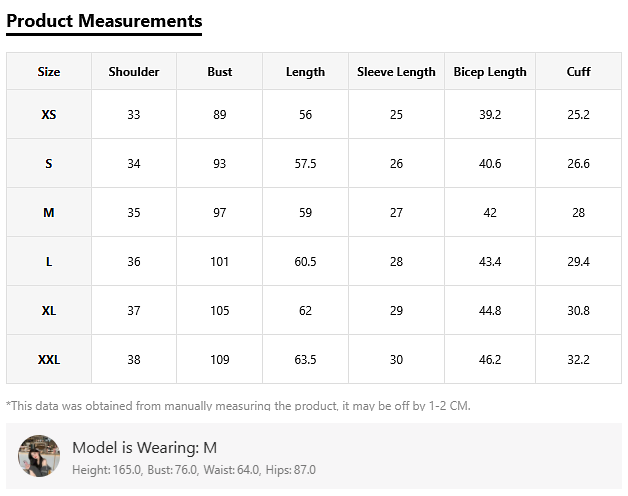Select the Length column header
The height and width of the screenshot is (496, 628).
(x=305, y=72)
